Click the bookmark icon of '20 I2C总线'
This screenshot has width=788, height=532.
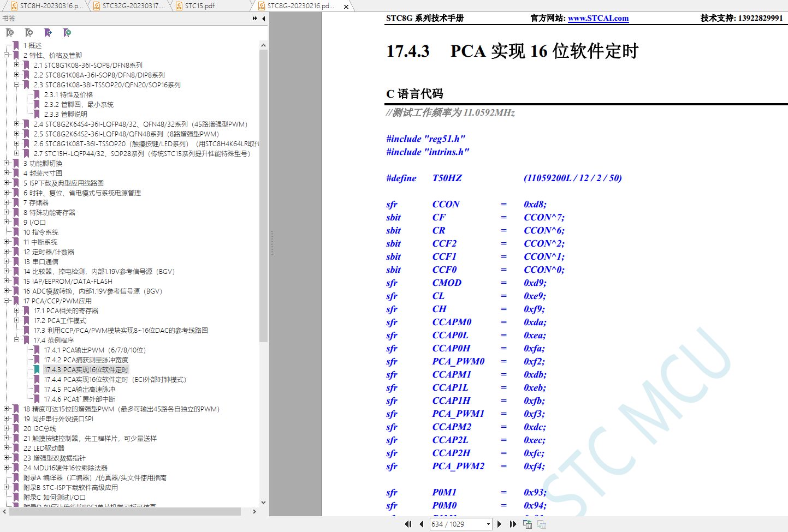(16, 428)
